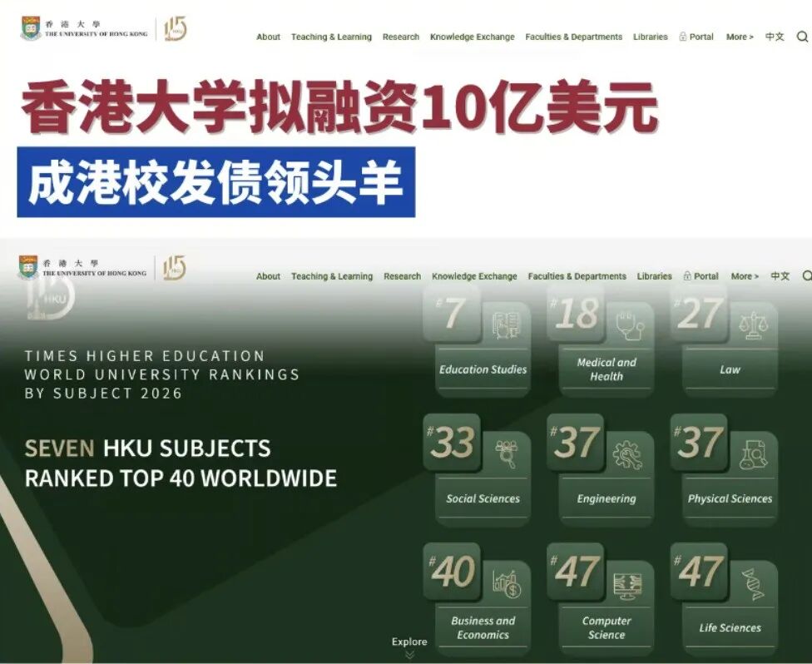Viewport: 812px width, 664px height.
Task: Open Libraries in the lower page header
Action: pyautogui.click(x=655, y=276)
